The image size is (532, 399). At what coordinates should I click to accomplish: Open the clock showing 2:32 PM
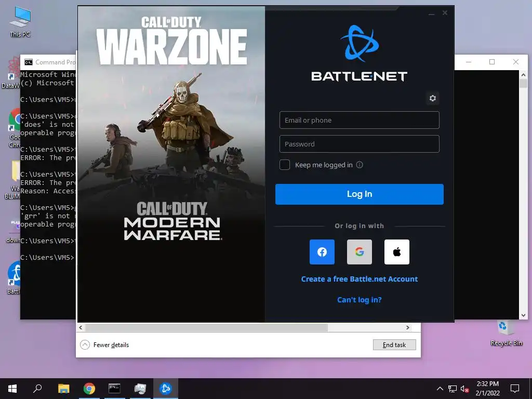coord(487,389)
